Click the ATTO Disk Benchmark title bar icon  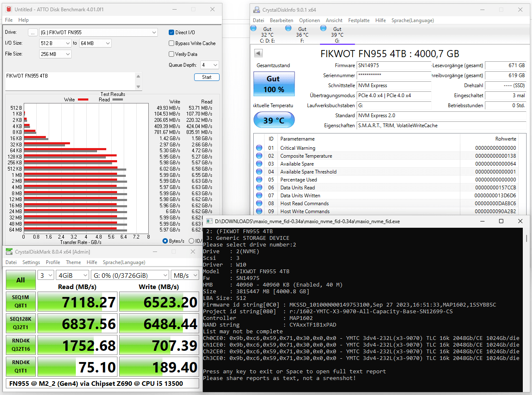(8, 9)
